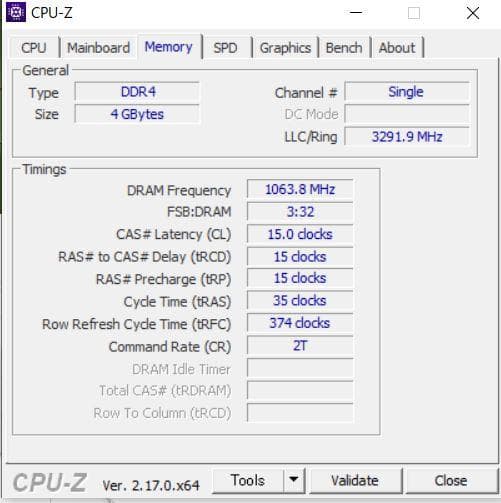This screenshot has width=501, height=503.
Task: Click the Tools button
Action: pos(248,480)
